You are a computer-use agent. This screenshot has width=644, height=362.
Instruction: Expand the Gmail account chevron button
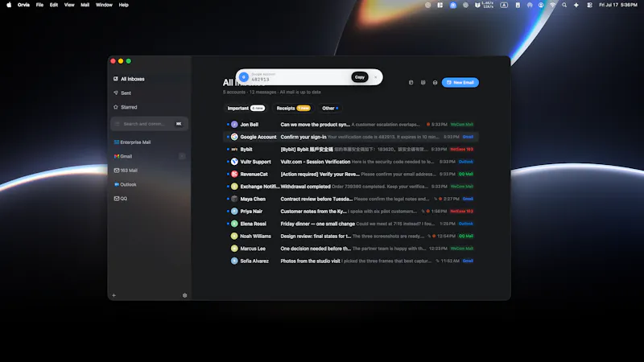(182, 156)
